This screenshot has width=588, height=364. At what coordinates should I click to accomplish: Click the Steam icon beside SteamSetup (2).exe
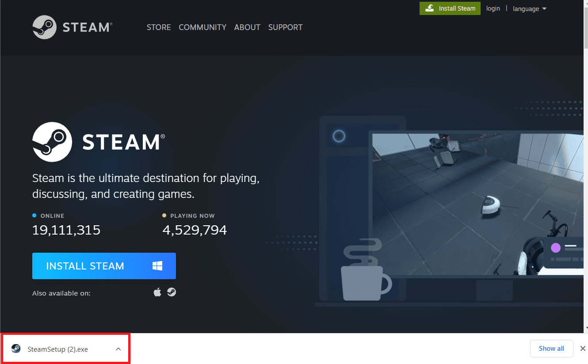pyautogui.click(x=16, y=349)
